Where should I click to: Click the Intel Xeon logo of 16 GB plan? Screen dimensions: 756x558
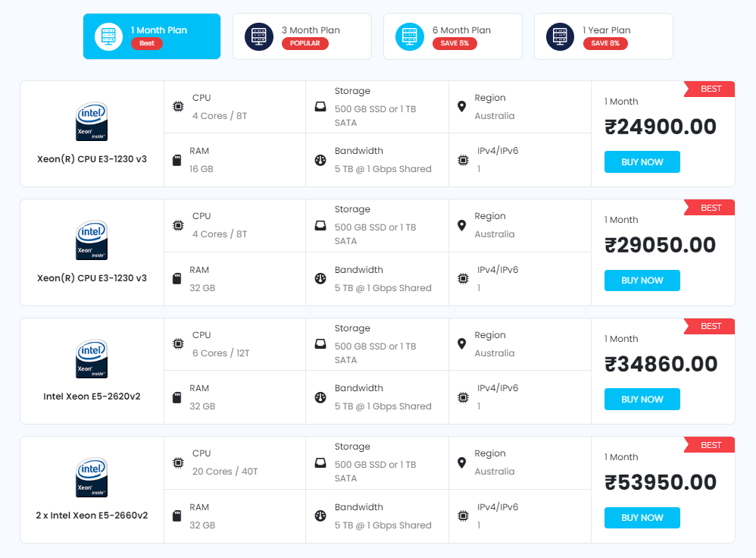coord(92,121)
